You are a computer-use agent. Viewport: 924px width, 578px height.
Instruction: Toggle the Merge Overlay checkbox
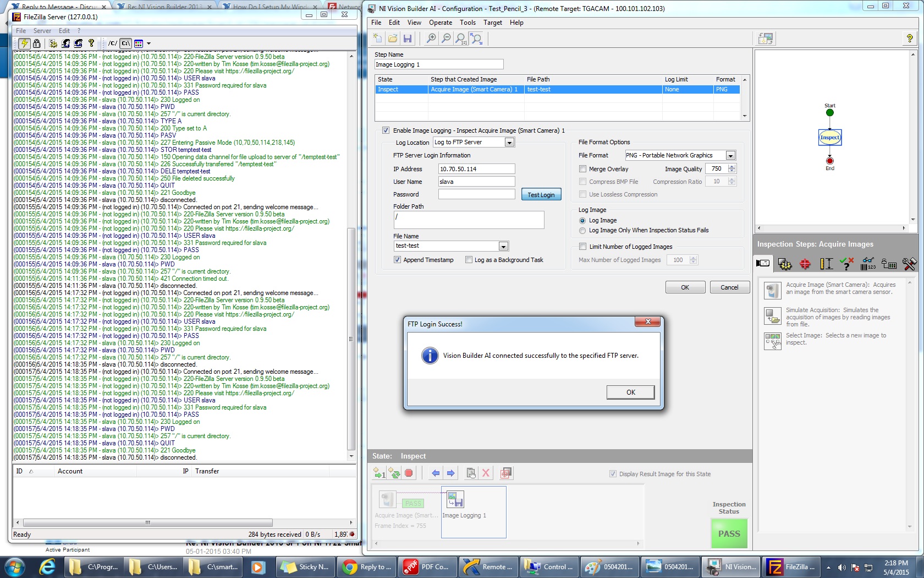pyautogui.click(x=582, y=169)
